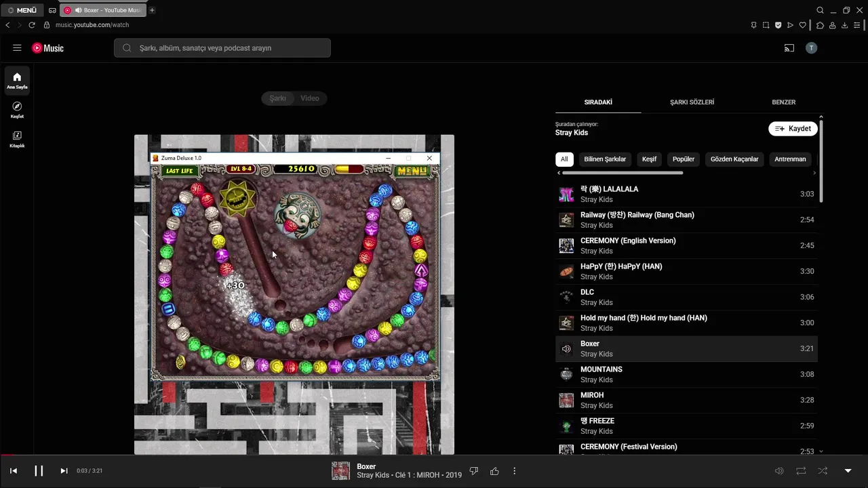
Task: Click the address bar URL
Action: tap(92, 25)
